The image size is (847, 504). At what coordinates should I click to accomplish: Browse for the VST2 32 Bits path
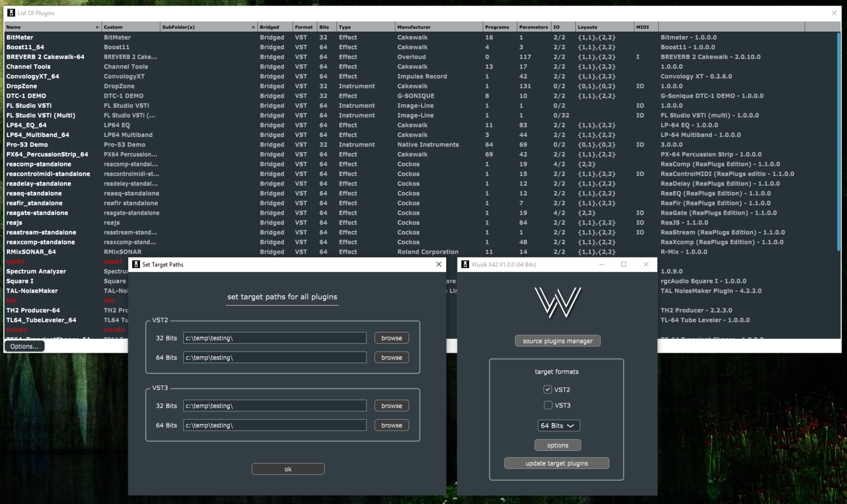(391, 338)
